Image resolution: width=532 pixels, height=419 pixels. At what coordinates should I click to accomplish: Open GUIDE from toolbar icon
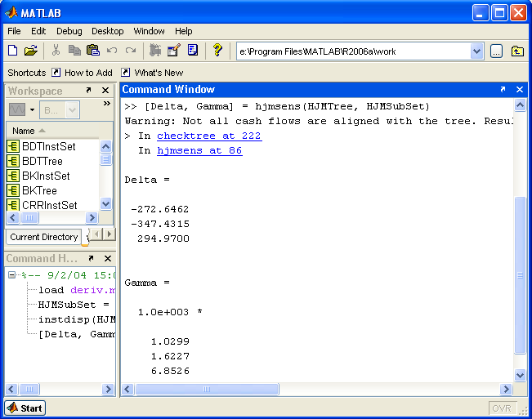click(174, 51)
